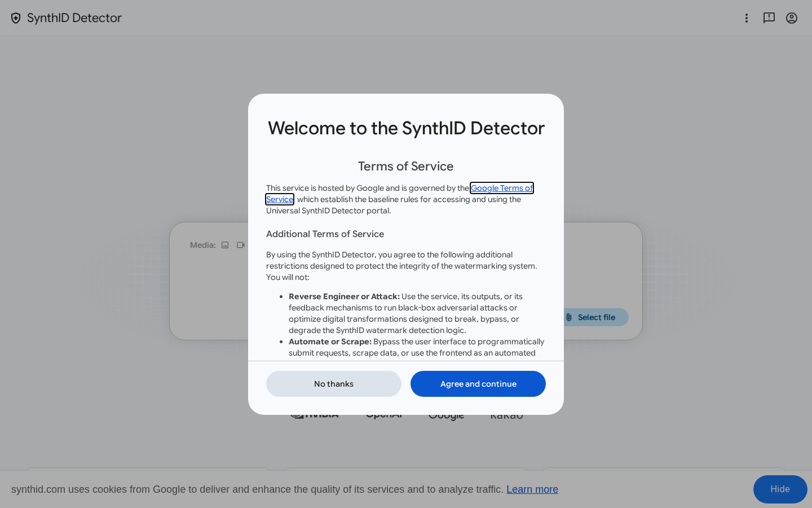Open the three-dot more options menu
Viewport: 812px width, 508px height.
pyautogui.click(x=747, y=18)
